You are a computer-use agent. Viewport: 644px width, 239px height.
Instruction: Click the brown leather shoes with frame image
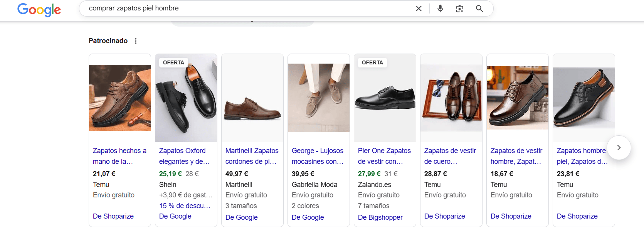[451, 98]
